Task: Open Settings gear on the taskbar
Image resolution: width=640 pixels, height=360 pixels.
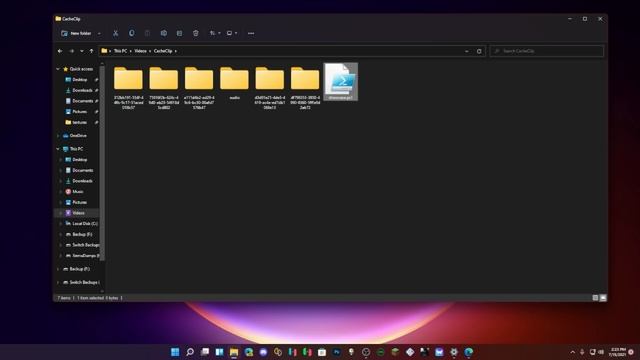Action: click(x=454, y=352)
